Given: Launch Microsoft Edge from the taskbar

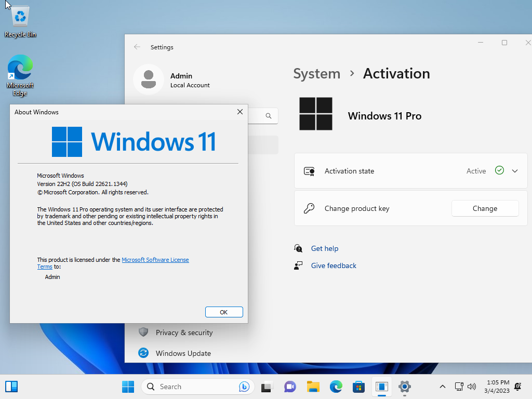Looking at the screenshot, I should point(336,387).
